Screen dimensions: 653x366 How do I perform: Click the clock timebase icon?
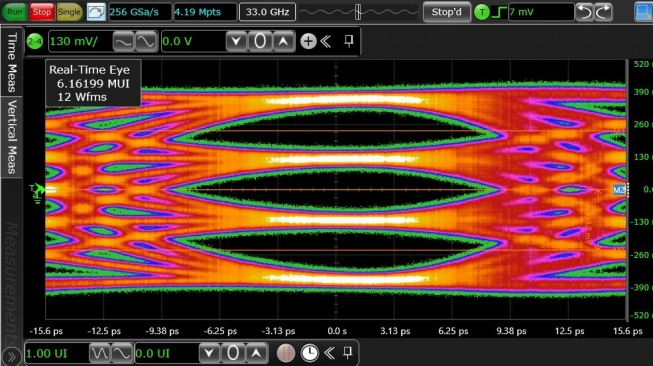pos(309,354)
